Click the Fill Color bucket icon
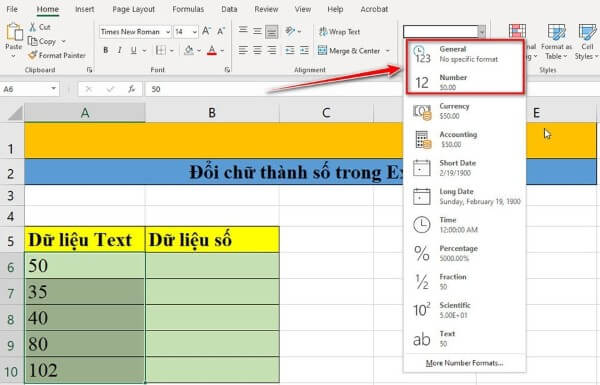This screenshot has height=385, width=600. 189,50
